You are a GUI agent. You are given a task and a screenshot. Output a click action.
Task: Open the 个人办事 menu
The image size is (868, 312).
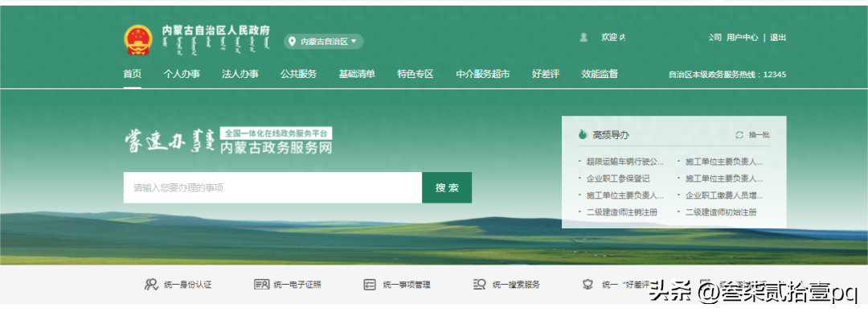pos(182,74)
